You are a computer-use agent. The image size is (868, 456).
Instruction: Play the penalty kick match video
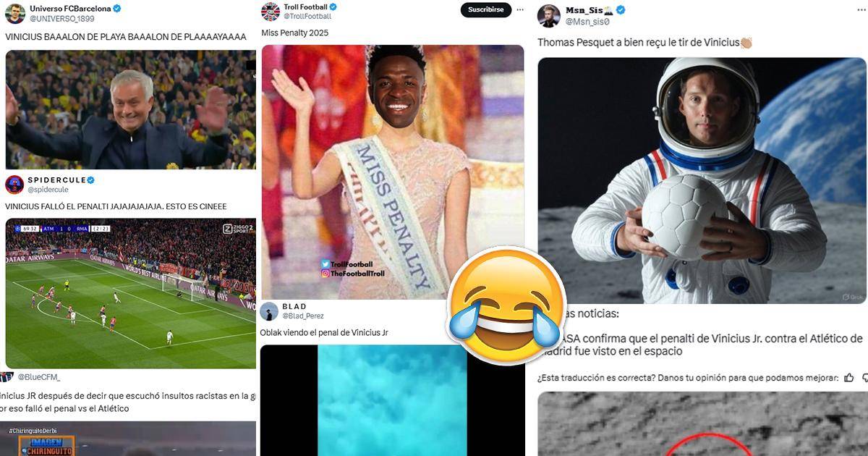[x=130, y=293]
